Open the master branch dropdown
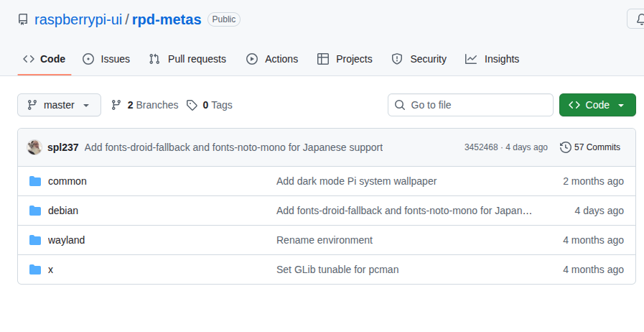 59,105
